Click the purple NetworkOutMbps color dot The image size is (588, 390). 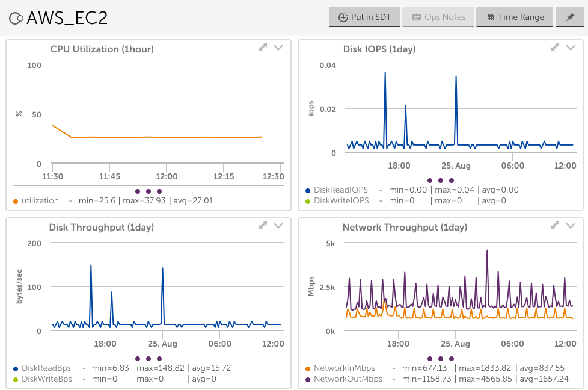308,380
